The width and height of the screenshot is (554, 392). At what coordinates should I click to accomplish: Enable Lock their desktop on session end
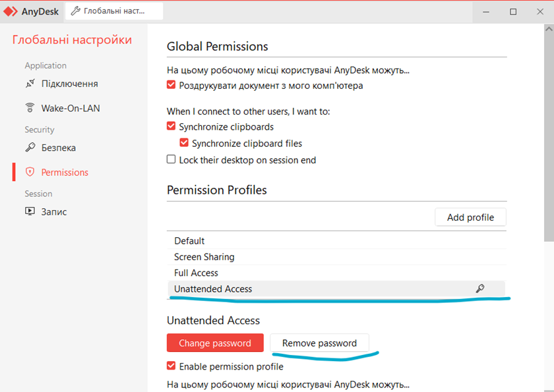click(171, 159)
